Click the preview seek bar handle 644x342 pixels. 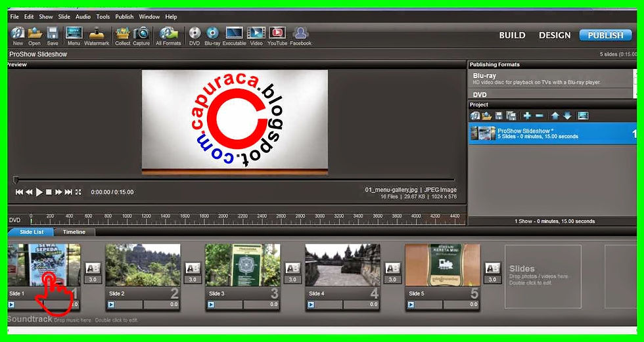[x=16, y=180]
